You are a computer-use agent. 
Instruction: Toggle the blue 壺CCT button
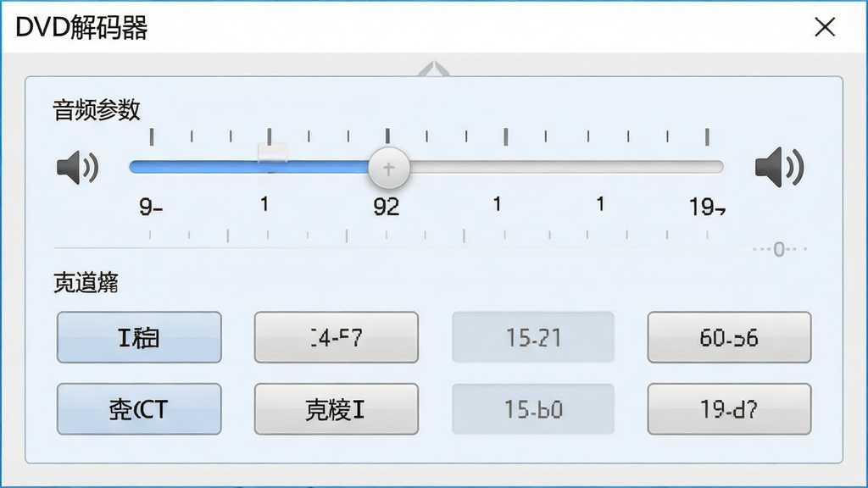click(x=139, y=409)
